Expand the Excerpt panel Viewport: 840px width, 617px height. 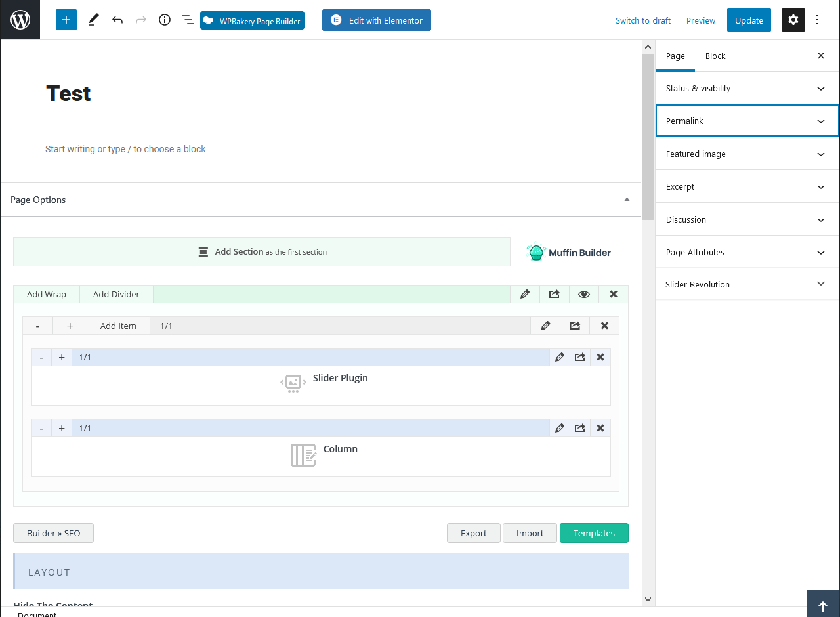tap(747, 186)
